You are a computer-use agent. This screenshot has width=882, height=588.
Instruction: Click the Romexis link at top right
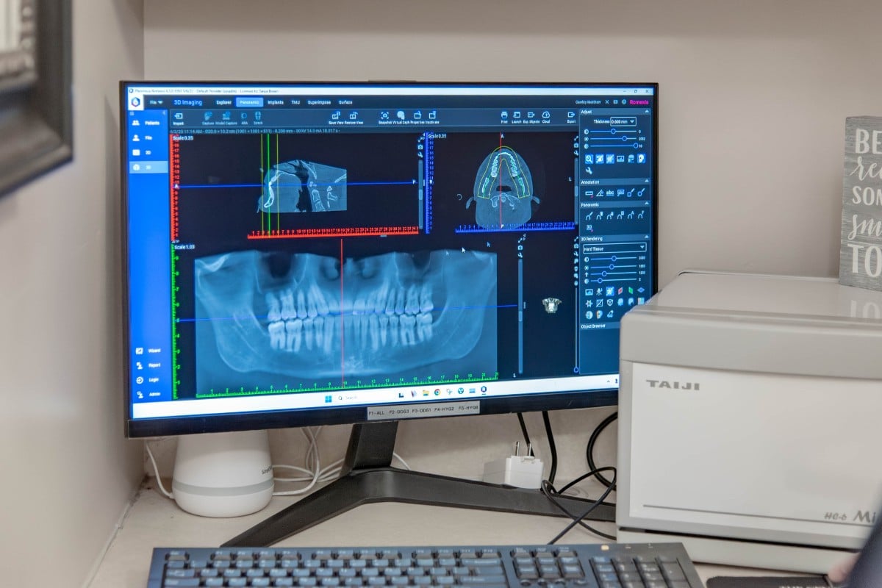pos(639,102)
